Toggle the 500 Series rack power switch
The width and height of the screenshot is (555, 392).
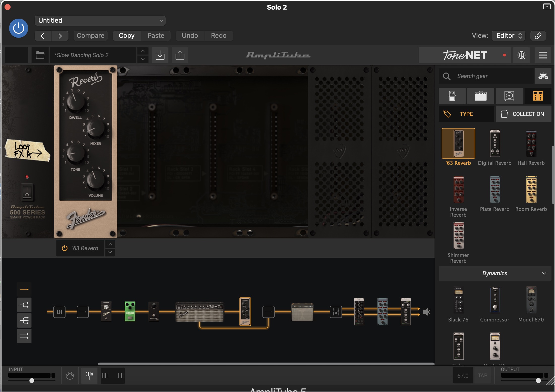pyautogui.click(x=27, y=192)
